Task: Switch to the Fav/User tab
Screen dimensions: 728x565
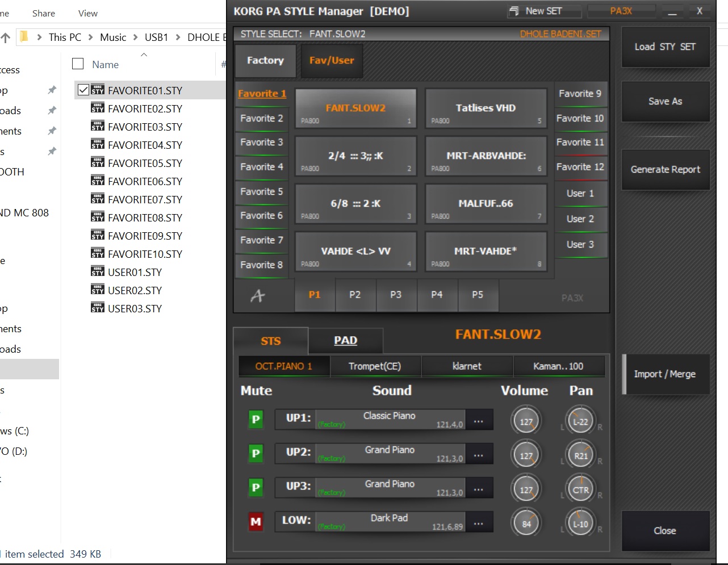Action: [x=331, y=61]
